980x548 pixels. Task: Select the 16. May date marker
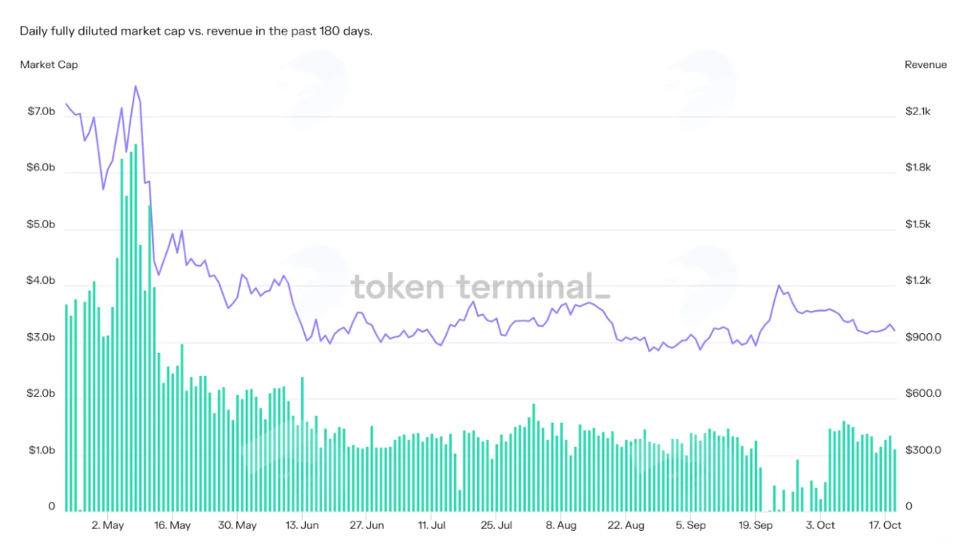point(171,526)
